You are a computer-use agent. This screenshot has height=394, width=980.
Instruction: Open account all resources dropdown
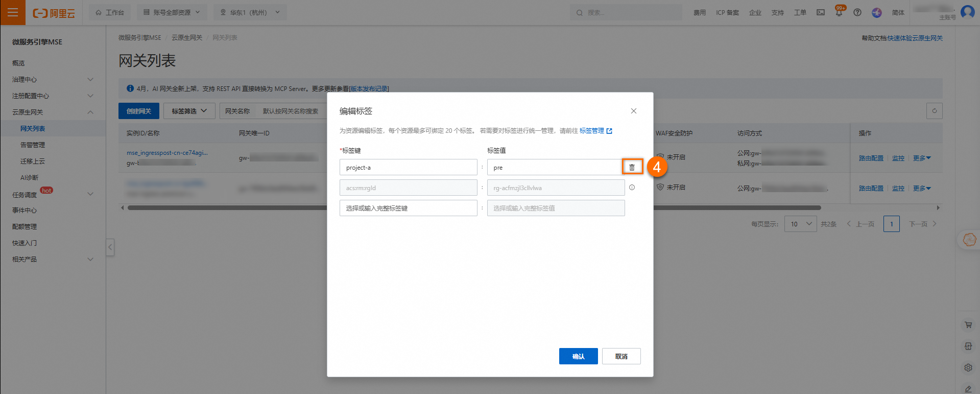tap(172, 12)
